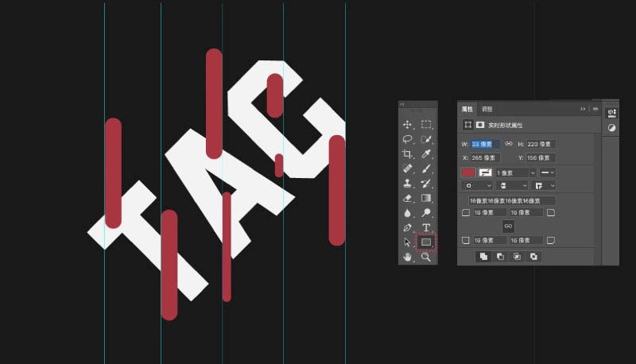Select the Rectangle shape tool
The height and width of the screenshot is (364, 636).
[426, 242]
